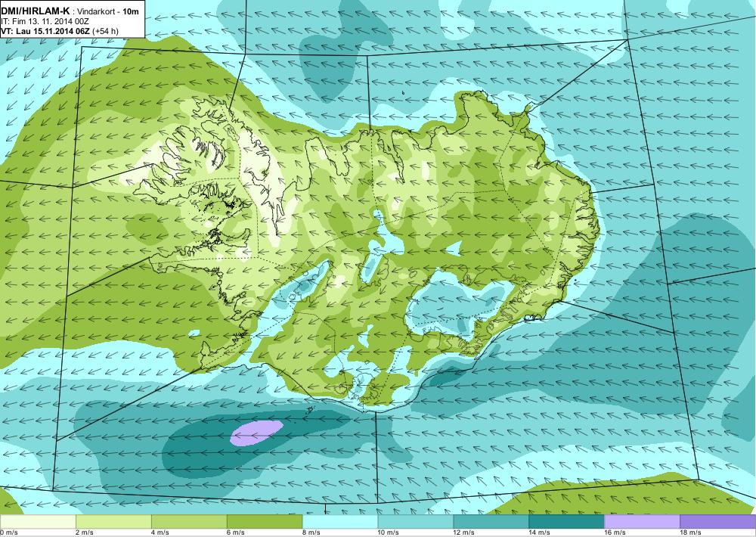Click the '2 m/s' legend label
Image resolution: width=756 pixels, height=537 pixels.
tap(85, 532)
